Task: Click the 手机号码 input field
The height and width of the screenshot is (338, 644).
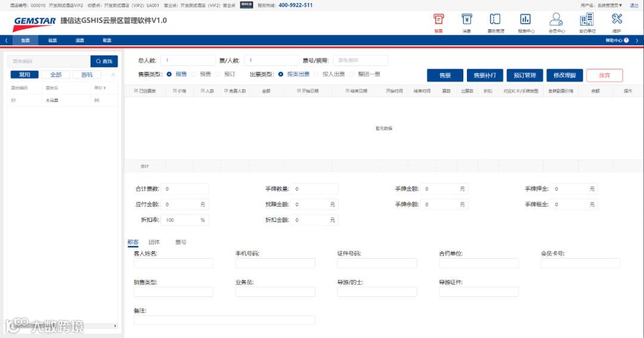Action: tap(275, 263)
